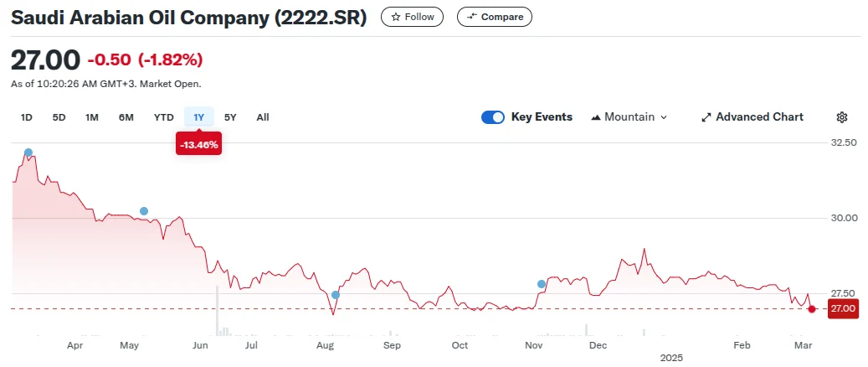Click the mountain chart type icon
The image size is (868, 367).
pyautogui.click(x=596, y=117)
